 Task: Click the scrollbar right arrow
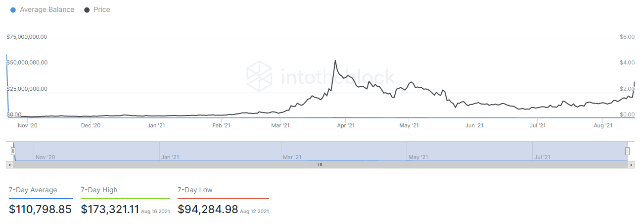tap(632, 164)
